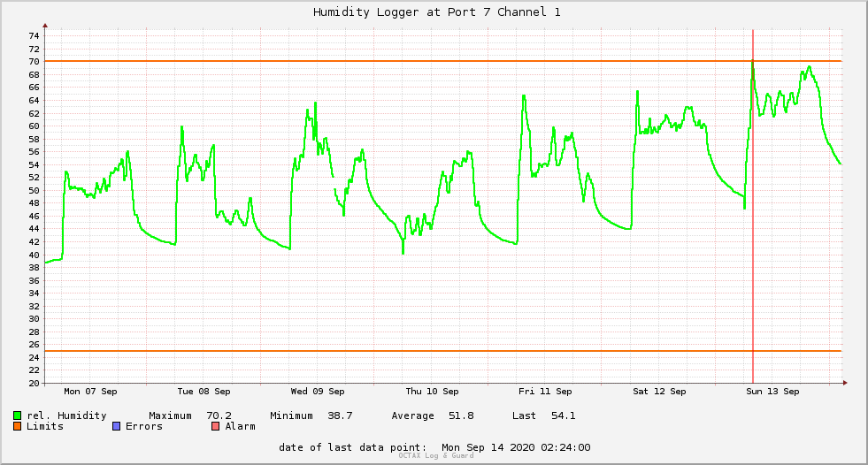Click the 'rel. Humidity' legend label
This screenshot has width=868, height=465.
click(x=66, y=415)
